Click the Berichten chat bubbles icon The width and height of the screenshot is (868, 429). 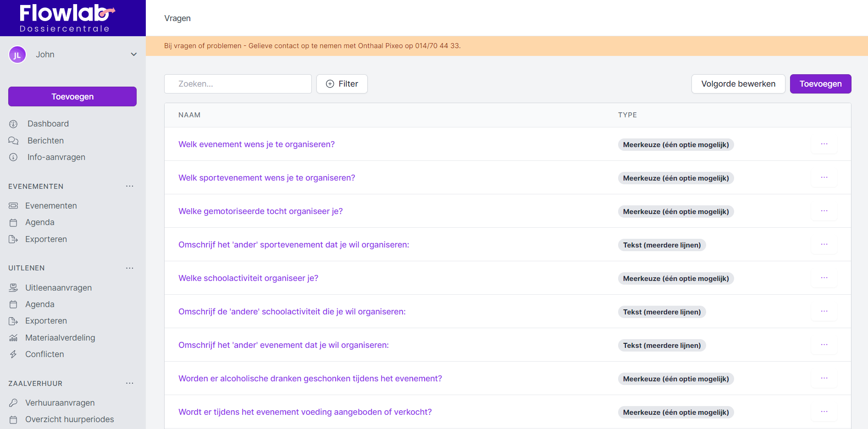pos(13,141)
